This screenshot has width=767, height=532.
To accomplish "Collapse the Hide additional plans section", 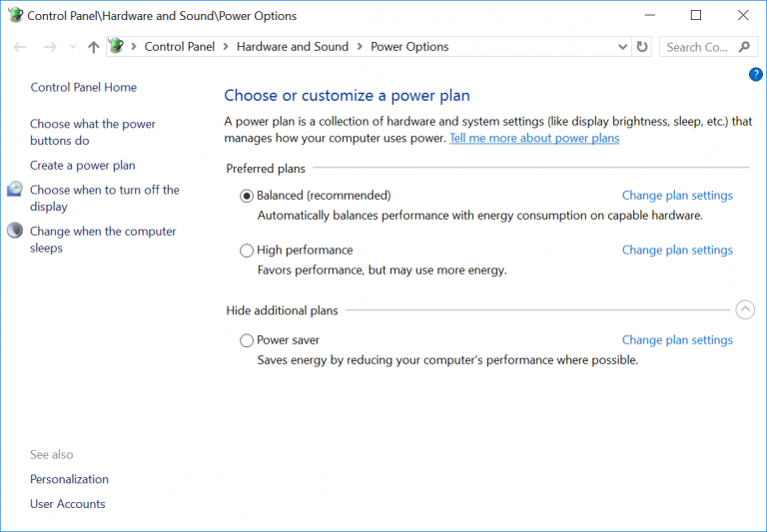I will 745,310.
